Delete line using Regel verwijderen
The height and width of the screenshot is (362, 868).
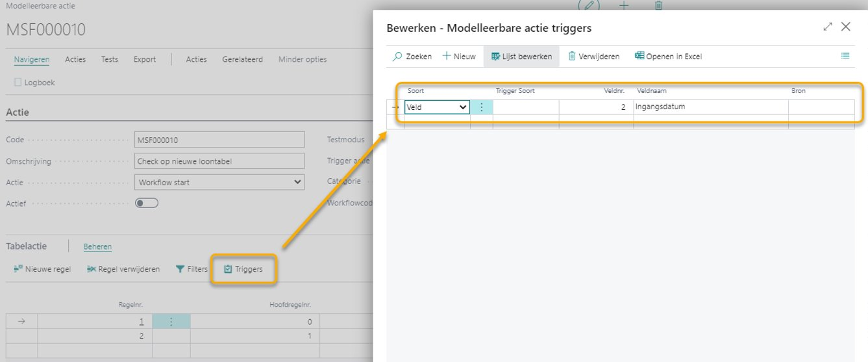coord(123,269)
